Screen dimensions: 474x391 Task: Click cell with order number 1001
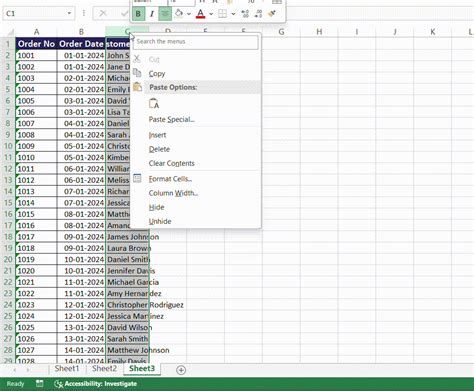point(36,55)
